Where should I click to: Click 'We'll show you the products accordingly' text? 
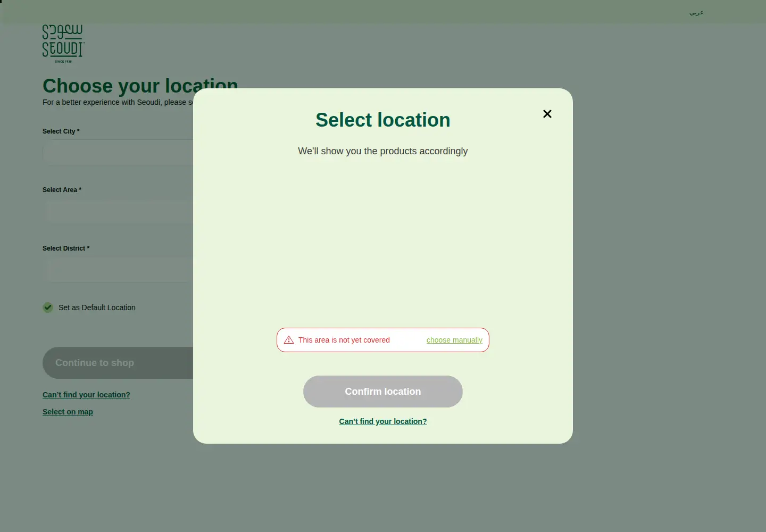pyautogui.click(x=383, y=151)
